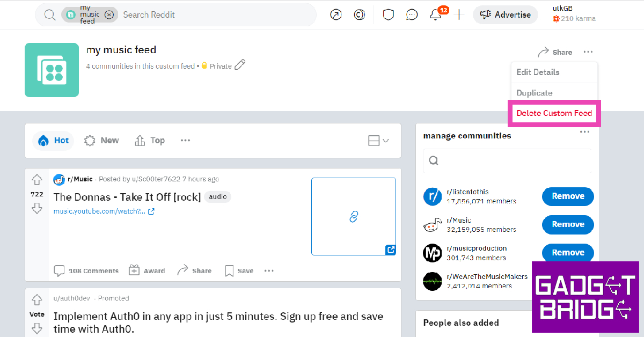The height and width of the screenshot is (337, 644).
Task: Open the chat bubble icon
Action: pos(412,15)
